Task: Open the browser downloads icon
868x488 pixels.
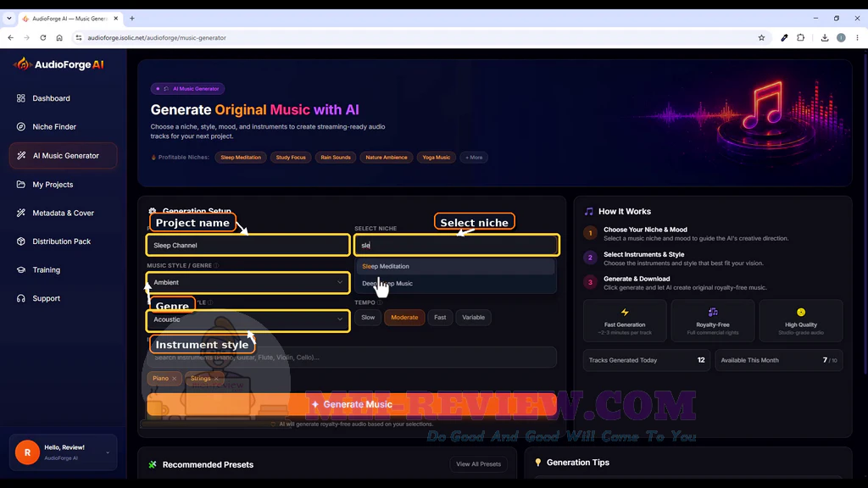Action: (824, 37)
